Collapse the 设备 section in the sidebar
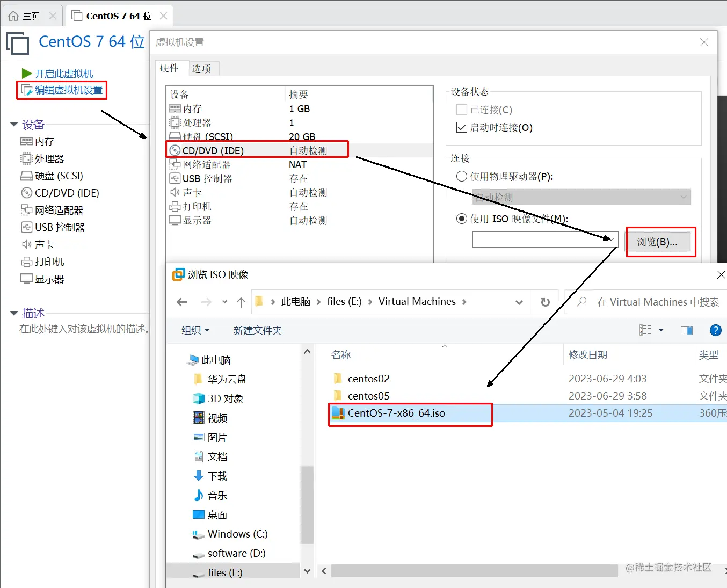 [x=14, y=125]
